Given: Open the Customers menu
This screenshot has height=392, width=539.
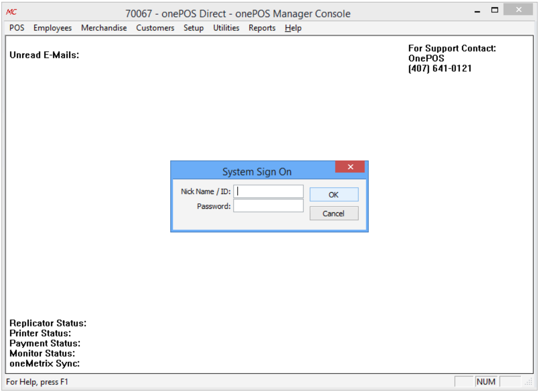Looking at the screenshot, I should coord(155,28).
